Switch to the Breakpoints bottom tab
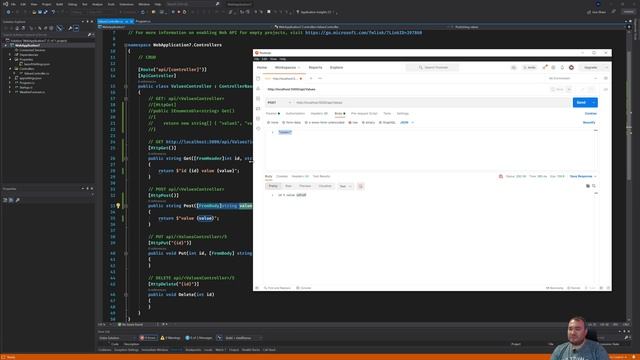 coord(193,350)
